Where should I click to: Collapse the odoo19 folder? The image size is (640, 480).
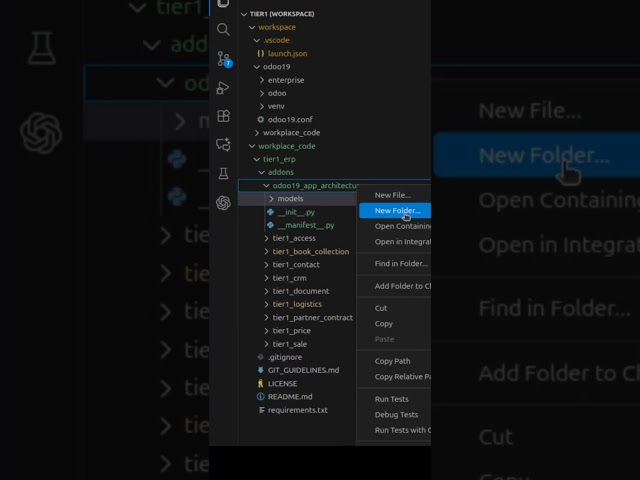257,67
